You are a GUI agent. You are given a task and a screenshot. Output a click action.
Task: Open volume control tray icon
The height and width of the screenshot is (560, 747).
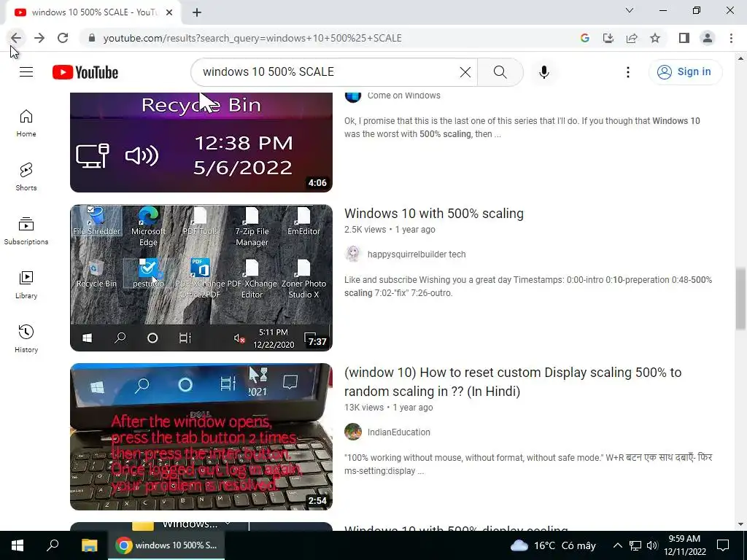click(652, 545)
